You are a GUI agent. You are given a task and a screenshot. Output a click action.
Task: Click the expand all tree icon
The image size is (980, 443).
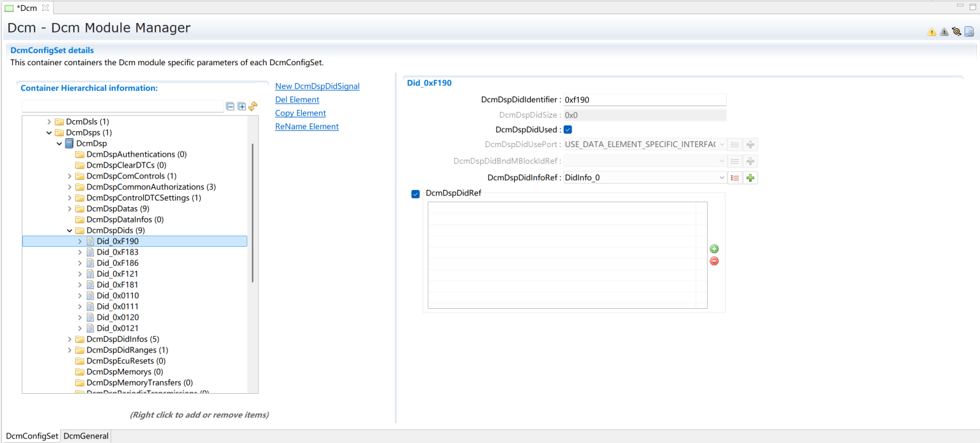click(x=242, y=106)
